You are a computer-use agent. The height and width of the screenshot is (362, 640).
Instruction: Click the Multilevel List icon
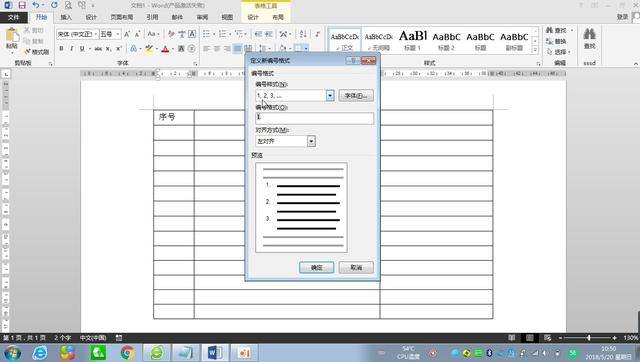tap(239, 34)
